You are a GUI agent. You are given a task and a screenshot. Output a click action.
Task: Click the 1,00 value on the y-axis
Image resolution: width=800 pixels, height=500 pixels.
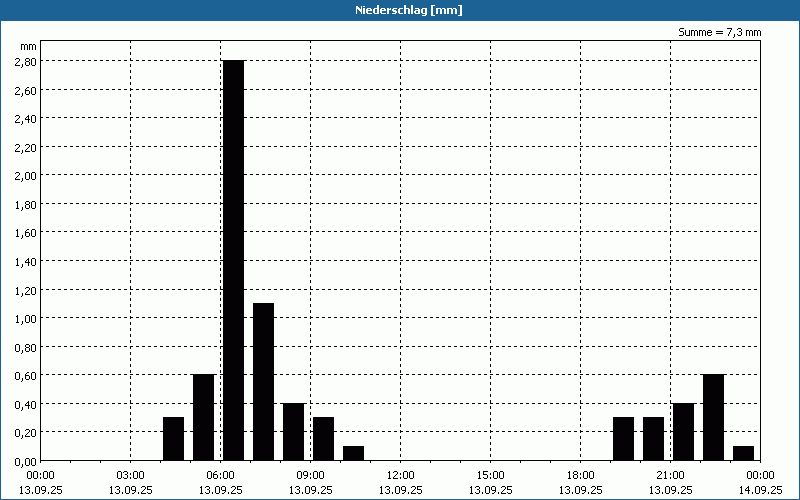tap(24, 318)
